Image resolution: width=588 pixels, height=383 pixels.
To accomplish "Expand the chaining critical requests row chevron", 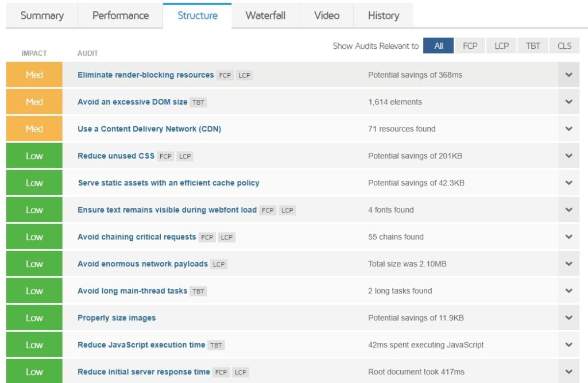I will pos(569,237).
